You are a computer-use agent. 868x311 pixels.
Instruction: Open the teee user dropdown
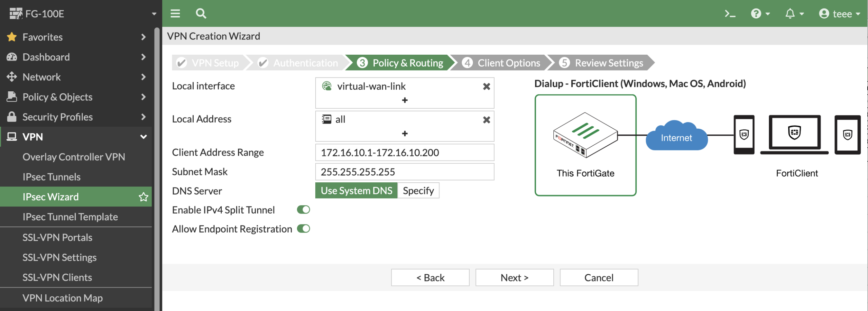pyautogui.click(x=839, y=14)
